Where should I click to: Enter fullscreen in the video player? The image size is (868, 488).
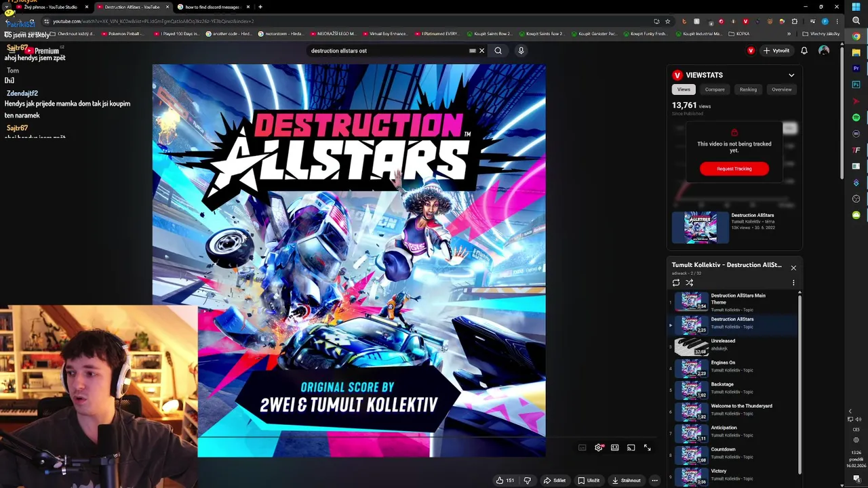tap(647, 448)
